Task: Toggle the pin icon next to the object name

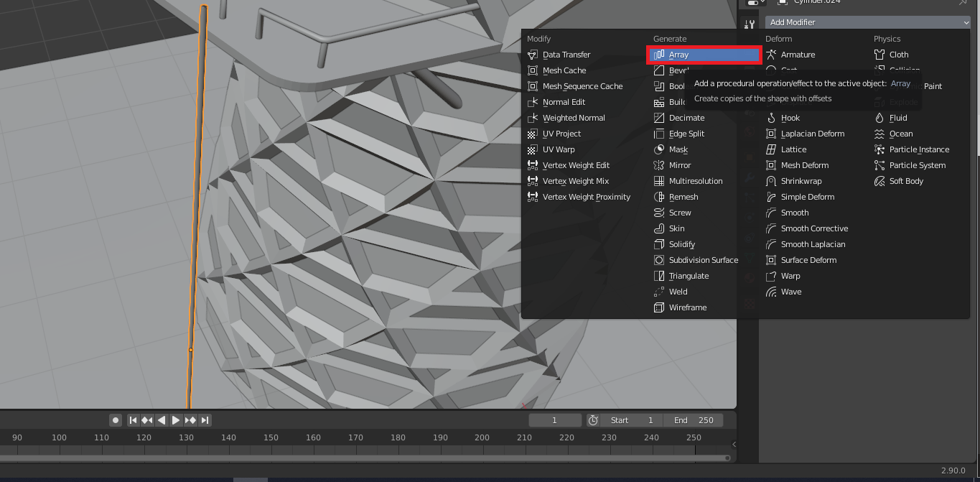Action: (963, 3)
